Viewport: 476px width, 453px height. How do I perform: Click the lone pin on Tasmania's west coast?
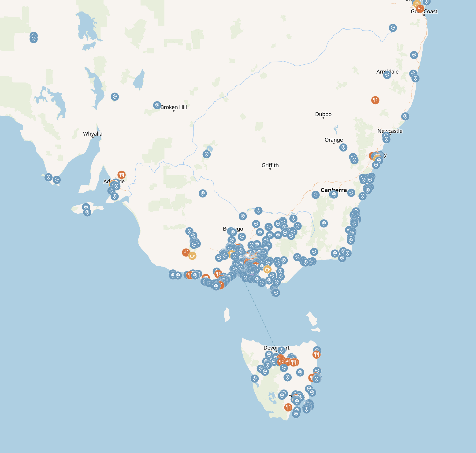tap(255, 379)
